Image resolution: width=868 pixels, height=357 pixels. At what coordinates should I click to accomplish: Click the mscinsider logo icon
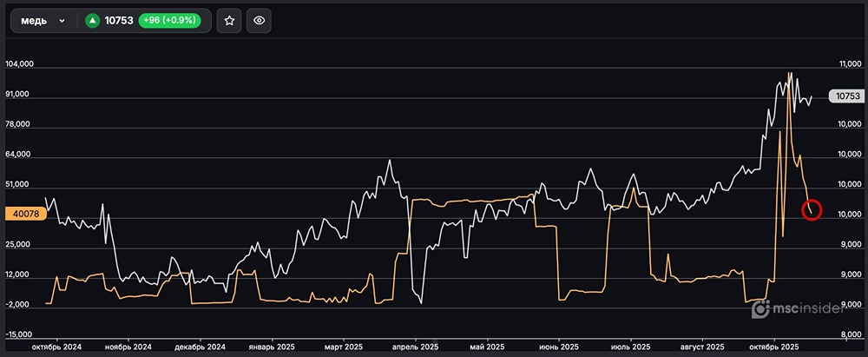click(x=760, y=309)
